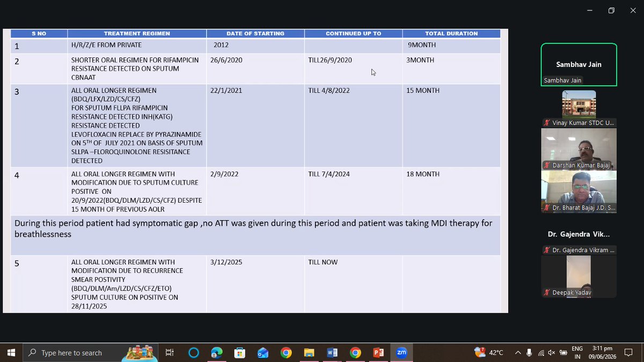This screenshot has height=362, width=644.
Task: Switch to PowerPoint on the taskbar
Action: pos(378,352)
